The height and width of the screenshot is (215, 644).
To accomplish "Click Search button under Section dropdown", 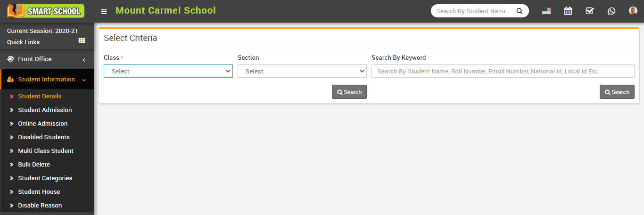I will pyautogui.click(x=349, y=92).
